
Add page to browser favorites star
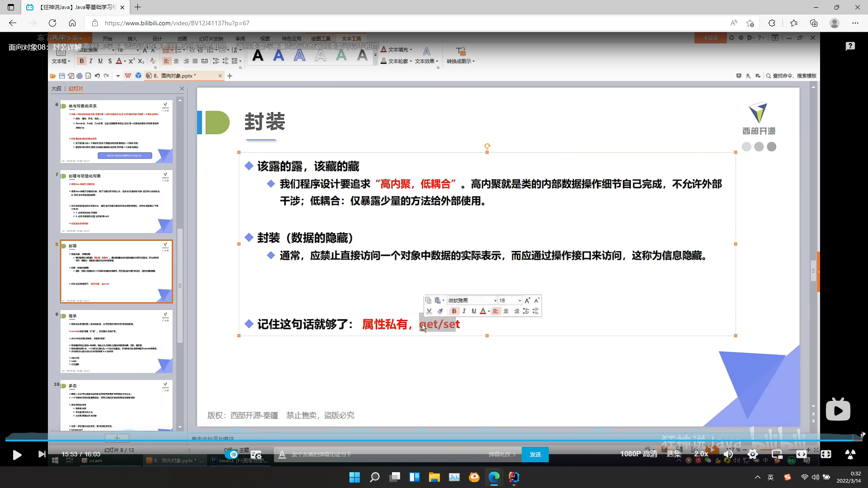click(750, 23)
